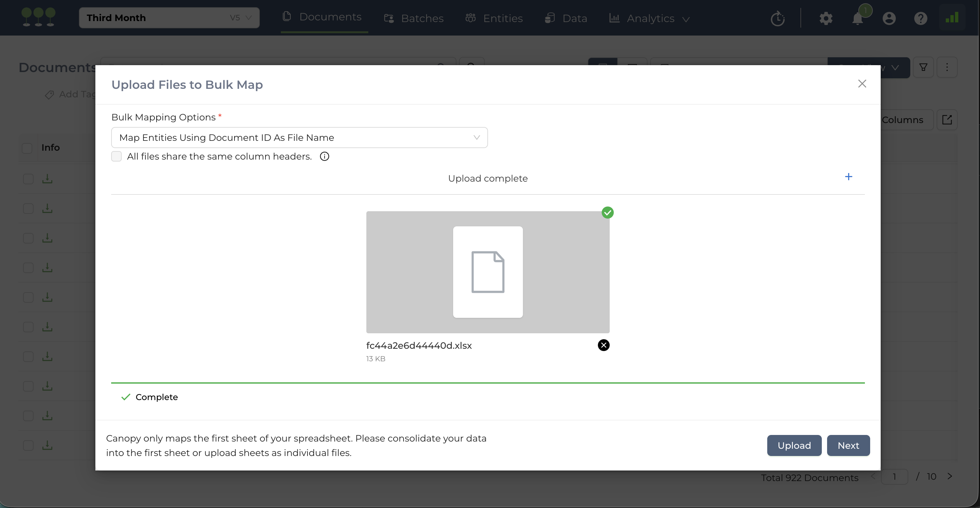Image resolution: width=980 pixels, height=508 pixels.
Task: Toggle the select-all checkbox next to Info
Action: (x=27, y=148)
